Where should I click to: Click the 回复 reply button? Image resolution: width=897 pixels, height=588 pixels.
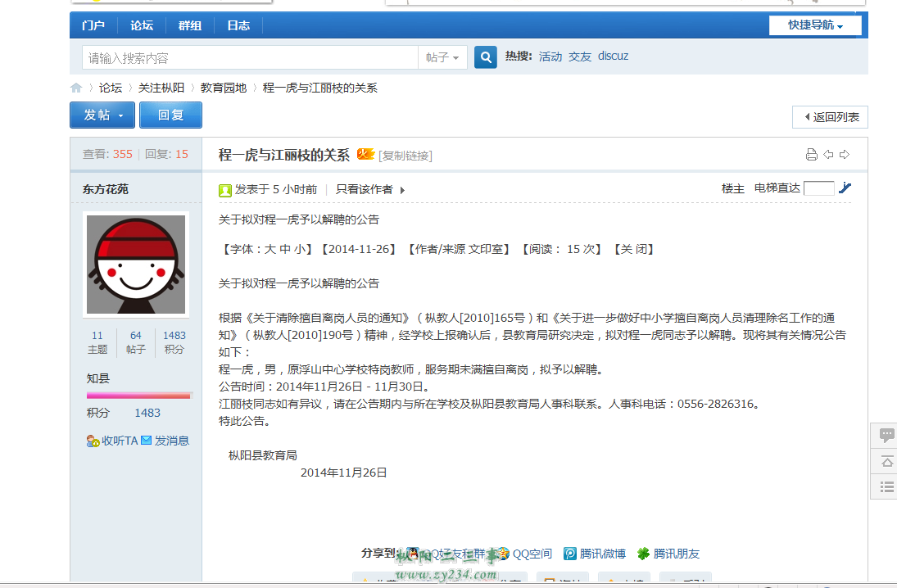tap(170, 115)
